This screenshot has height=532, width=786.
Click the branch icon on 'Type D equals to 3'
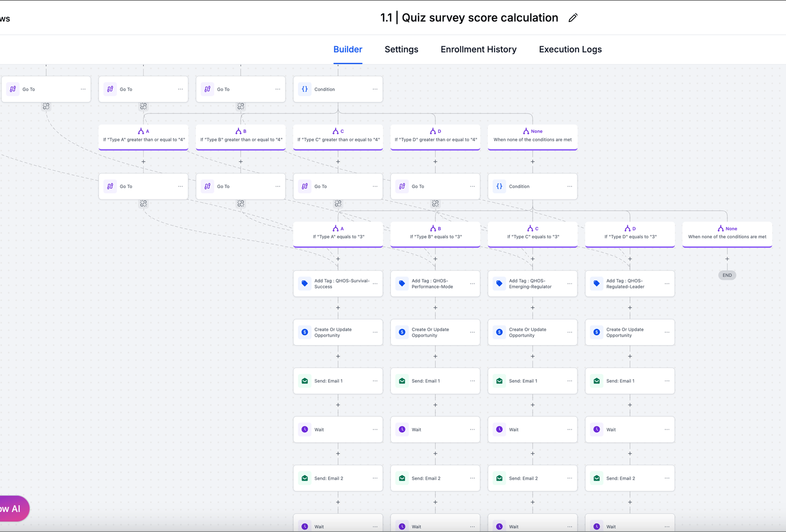click(x=627, y=228)
